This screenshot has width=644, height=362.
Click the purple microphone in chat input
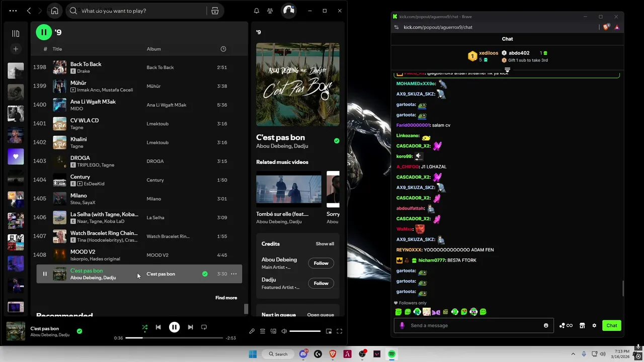pyautogui.click(x=402, y=325)
